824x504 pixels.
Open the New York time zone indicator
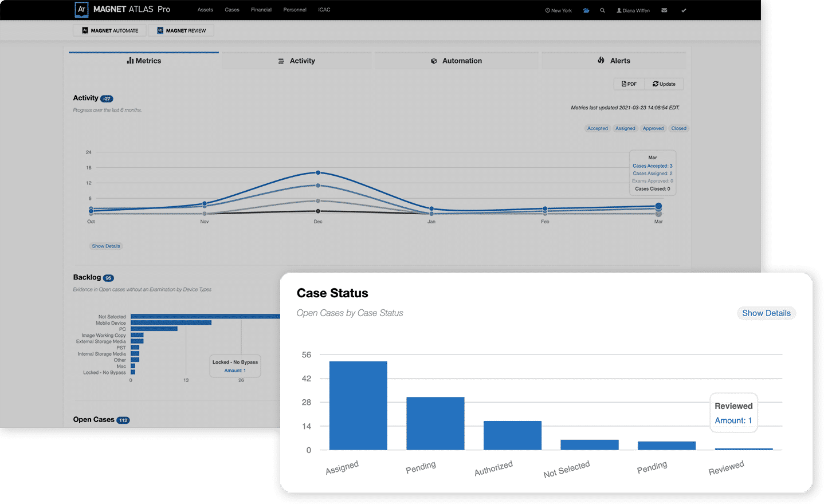(x=558, y=10)
